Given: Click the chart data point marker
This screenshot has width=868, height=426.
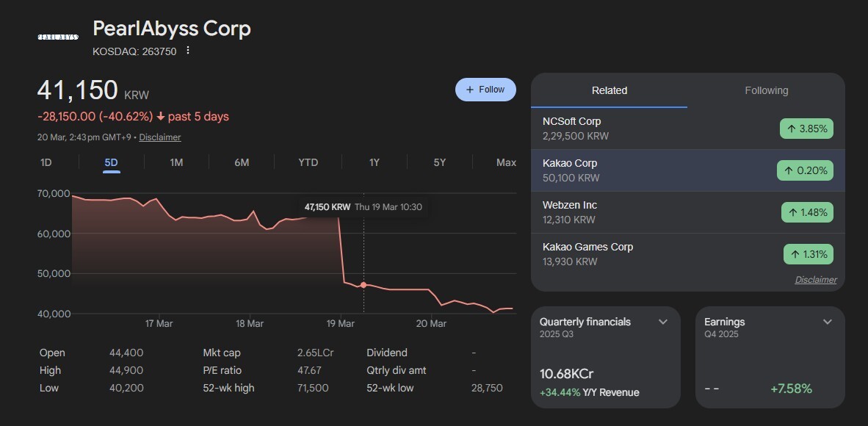Looking at the screenshot, I should [x=364, y=285].
